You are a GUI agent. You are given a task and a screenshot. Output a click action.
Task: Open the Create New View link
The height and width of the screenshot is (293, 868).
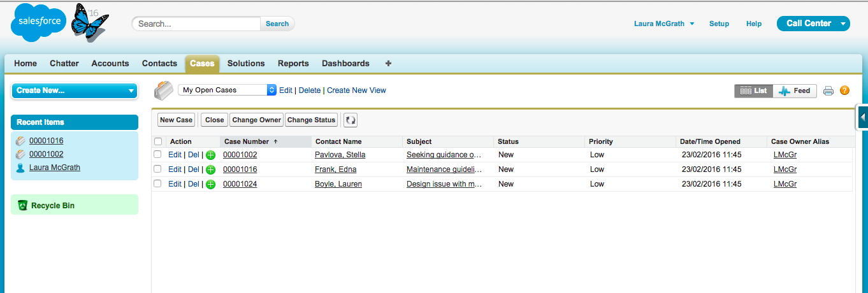click(356, 90)
